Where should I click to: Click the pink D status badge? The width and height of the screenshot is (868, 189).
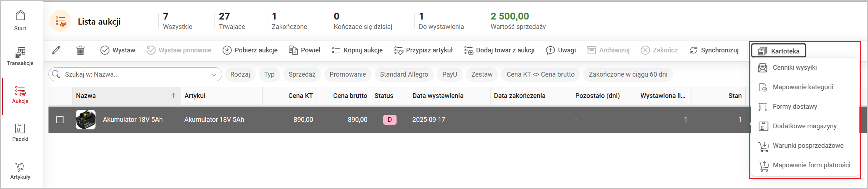pos(390,120)
